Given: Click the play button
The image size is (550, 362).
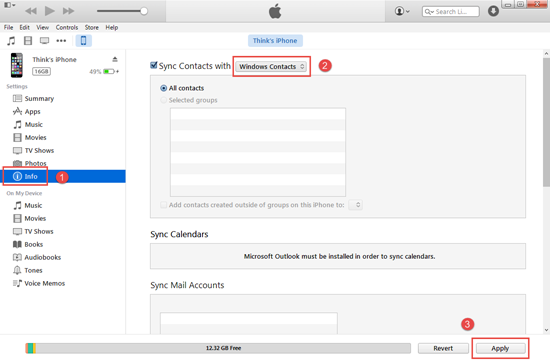Looking at the screenshot, I should (49, 11).
